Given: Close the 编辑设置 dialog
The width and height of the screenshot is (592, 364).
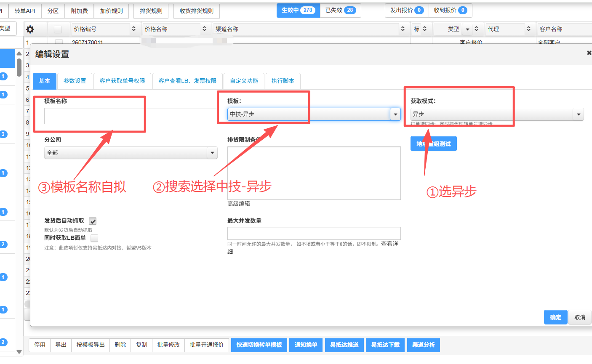Looking at the screenshot, I should coord(589,53).
